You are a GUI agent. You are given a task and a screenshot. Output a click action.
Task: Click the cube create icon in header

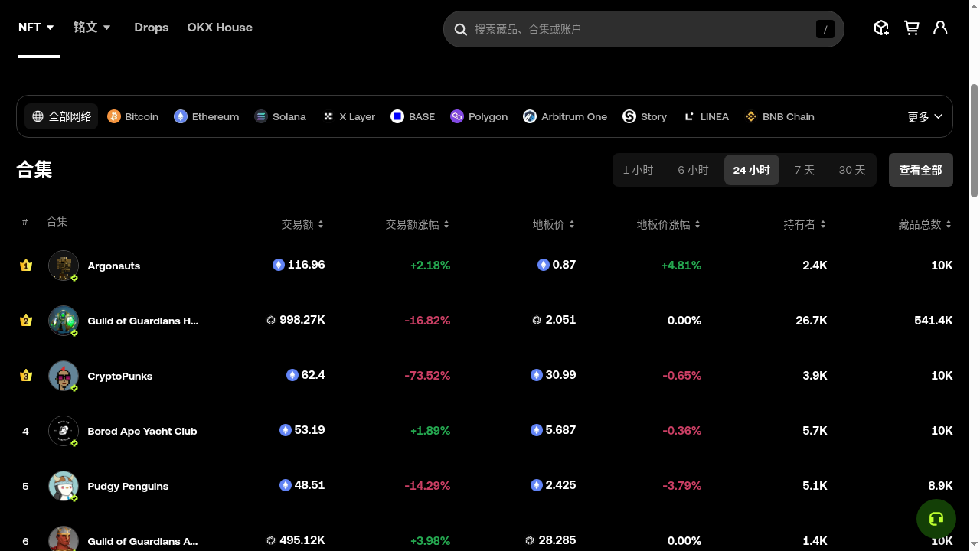pyautogui.click(x=881, y=28)
